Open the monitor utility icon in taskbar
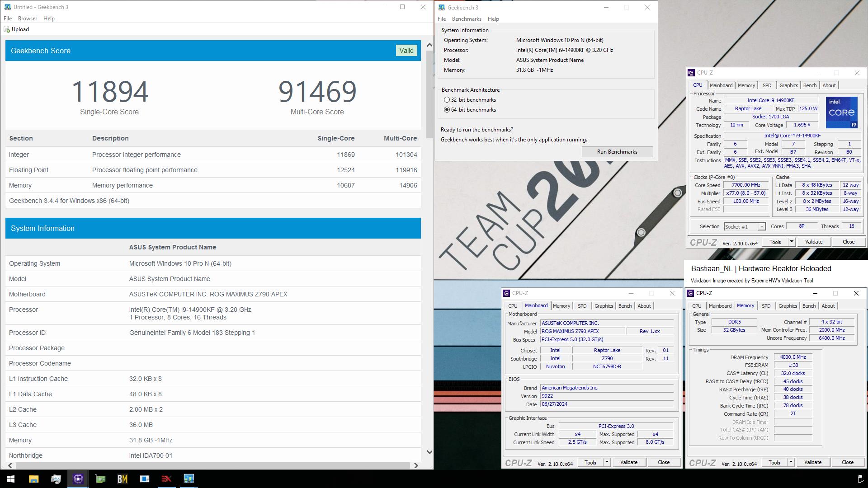Screen dimensions: 868x488 [56, 479]
